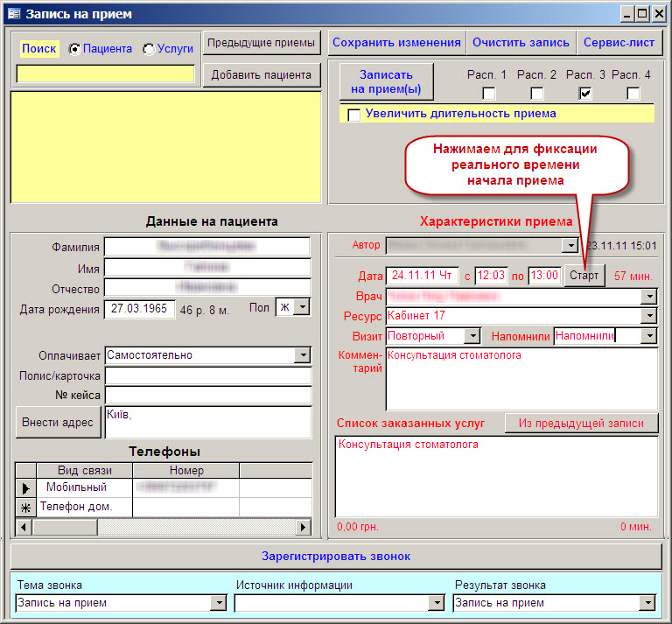Click the start time field 12:03
Image resolution: width=672 pixels, height=624 pixels.
tap(491, 276)
